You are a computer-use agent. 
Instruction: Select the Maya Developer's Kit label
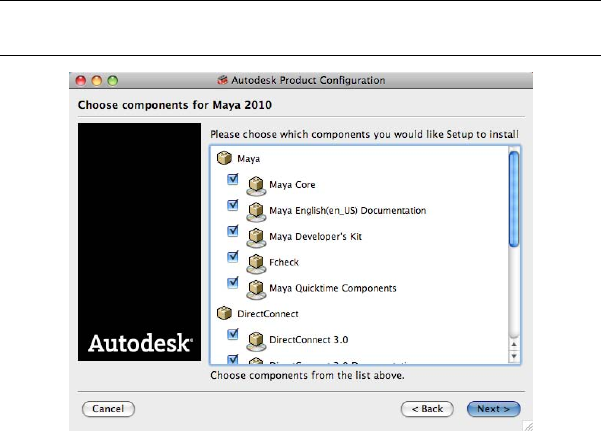click(x=315, y=237)
